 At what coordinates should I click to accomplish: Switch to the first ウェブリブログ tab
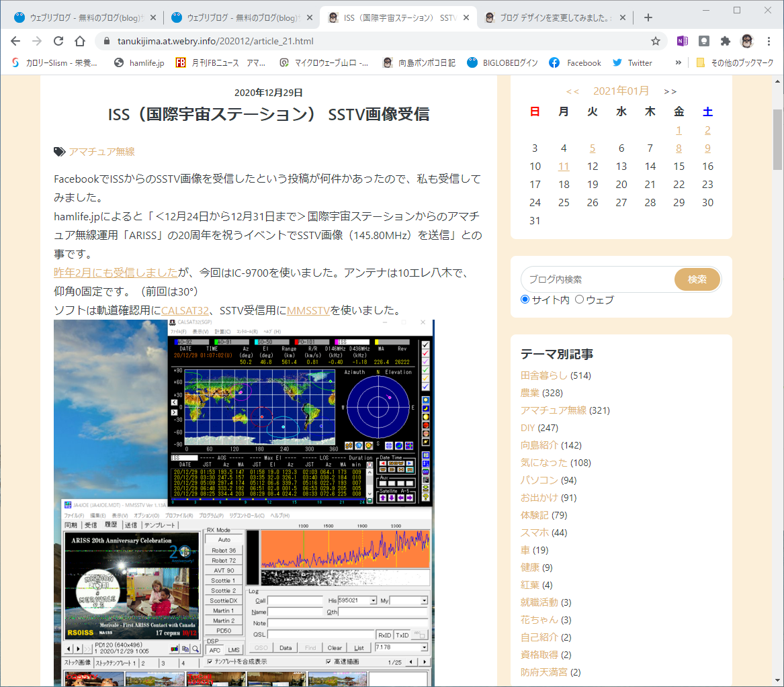coord(85,17)
